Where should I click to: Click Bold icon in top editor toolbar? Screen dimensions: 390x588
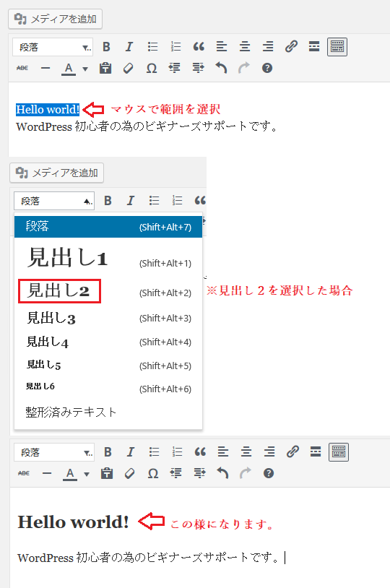click(106, 47)
